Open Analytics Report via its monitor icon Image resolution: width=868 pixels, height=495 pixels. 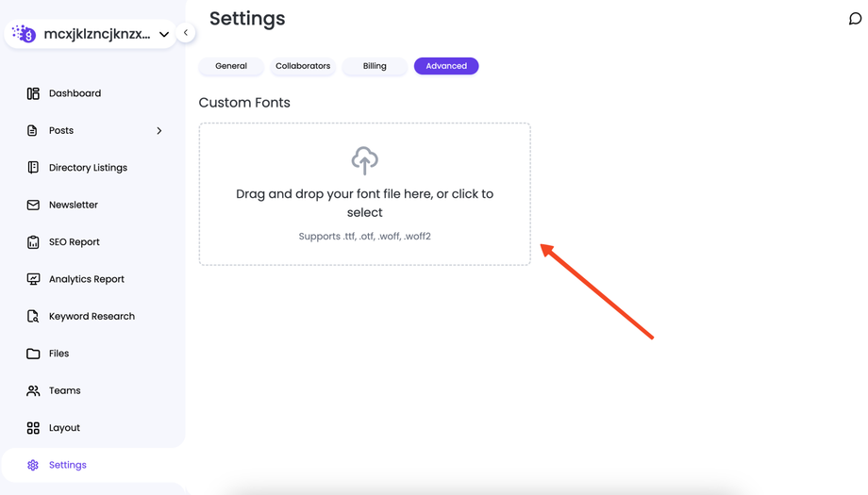(x=33, y=279)
